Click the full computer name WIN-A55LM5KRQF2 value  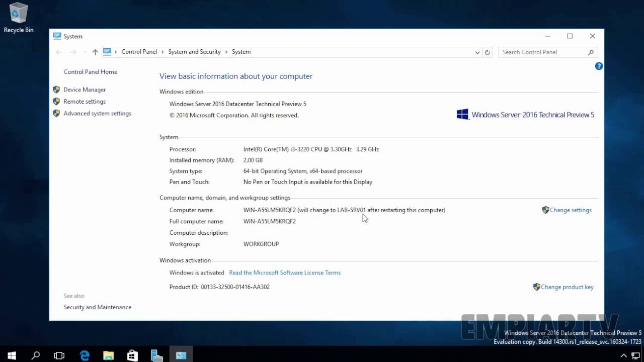pos(270,221)
